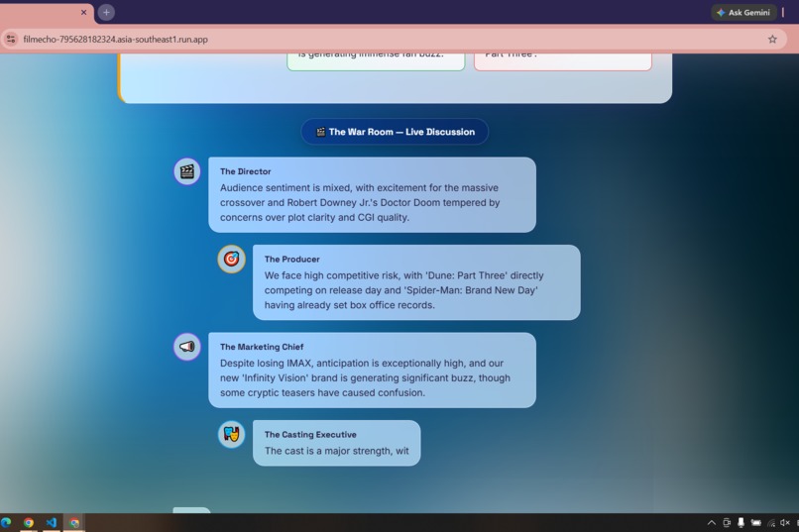Bookmark this page with the star icon
The height and width of the screenshot is (532, 799).
[x=772, y=40]
